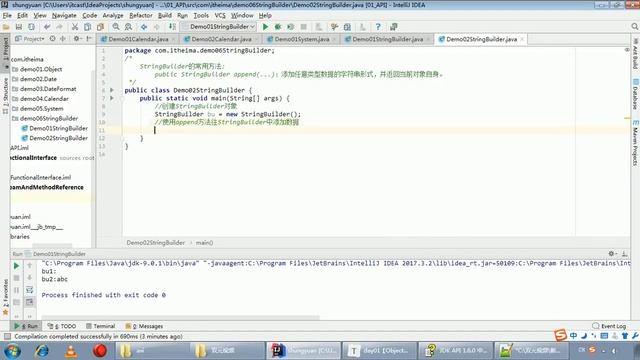Click the Copy toolbar icon

click(x=87, y=27)
